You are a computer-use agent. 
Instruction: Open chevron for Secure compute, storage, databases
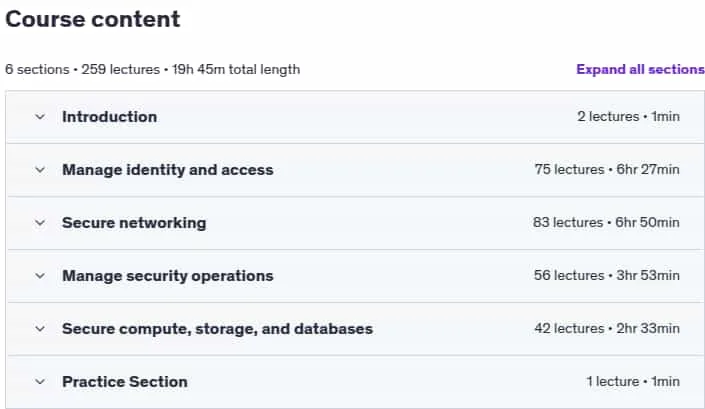(x=40, y=329)
